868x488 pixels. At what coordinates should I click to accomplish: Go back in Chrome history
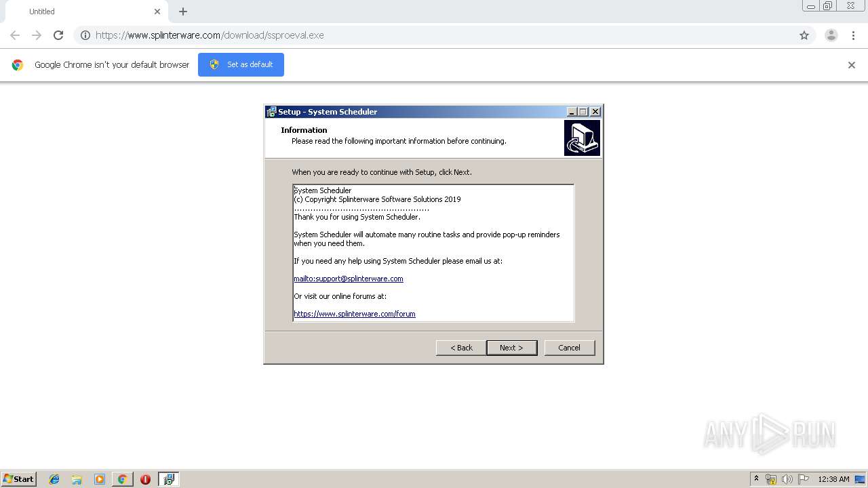tap(15, 35)
